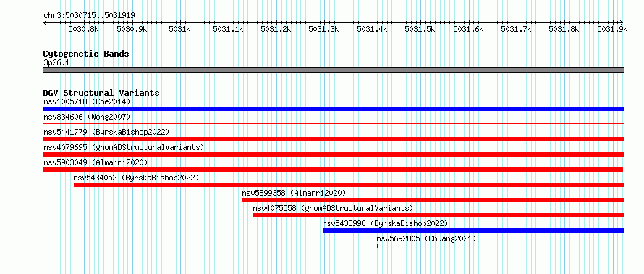Click the chr3:5030715..5031919 region label
This screenshot has width=644, height=274.
pos(89,16)
